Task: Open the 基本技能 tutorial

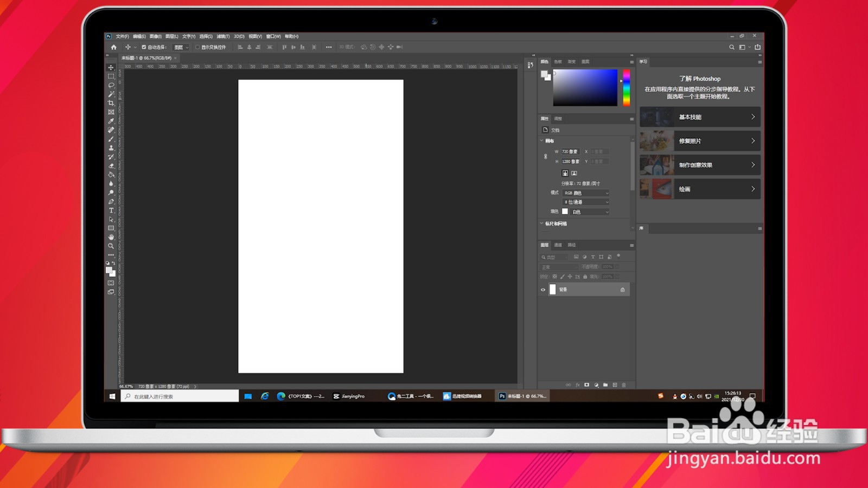Action: (x=700, y=117)
